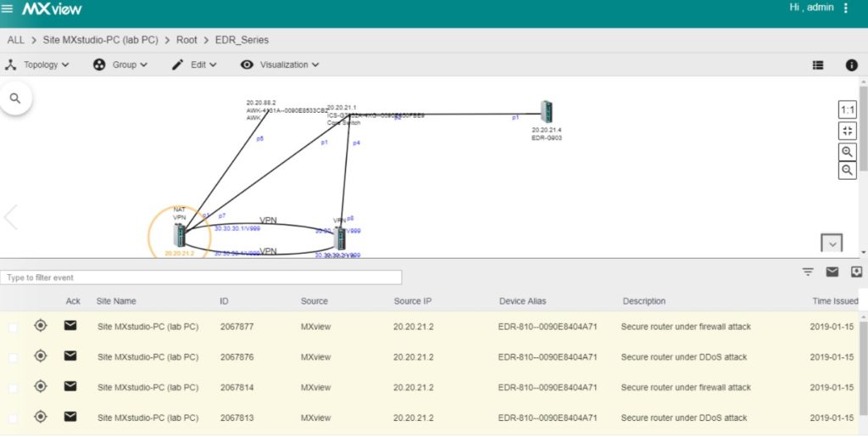Click the 'Hi , admin' greeting

[811, 8]
